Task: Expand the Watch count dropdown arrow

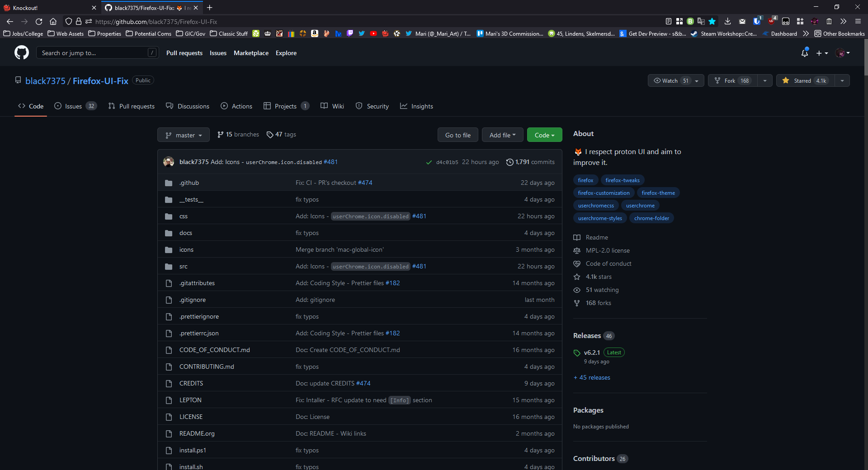Action: (x=697, y=80)
